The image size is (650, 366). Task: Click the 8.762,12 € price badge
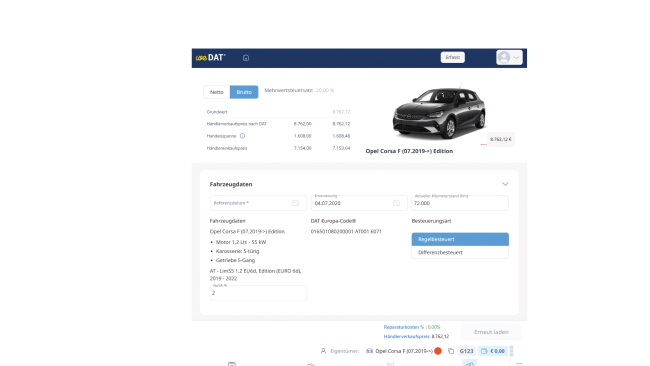(500, 139)
